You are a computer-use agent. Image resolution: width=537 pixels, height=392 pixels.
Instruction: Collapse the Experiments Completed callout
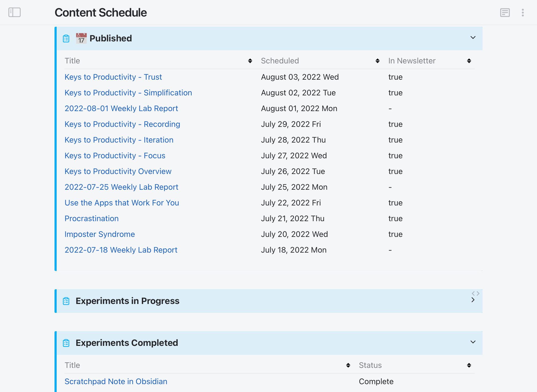point(473,342)
